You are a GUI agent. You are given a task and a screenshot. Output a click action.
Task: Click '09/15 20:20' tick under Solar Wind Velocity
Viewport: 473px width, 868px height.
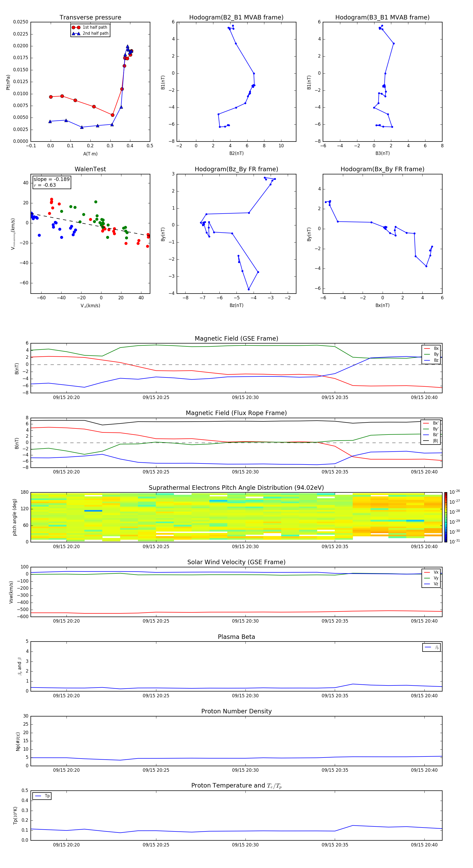click(66, 621)
